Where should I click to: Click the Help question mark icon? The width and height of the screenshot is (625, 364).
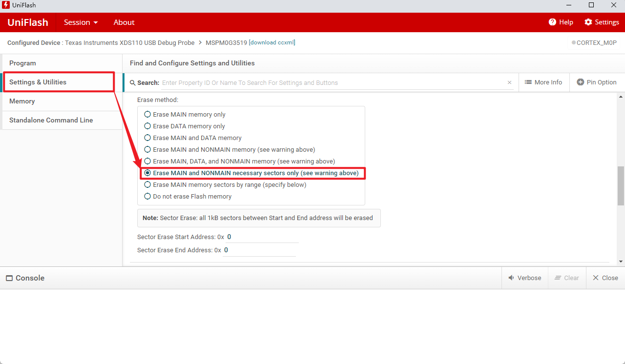552,22
